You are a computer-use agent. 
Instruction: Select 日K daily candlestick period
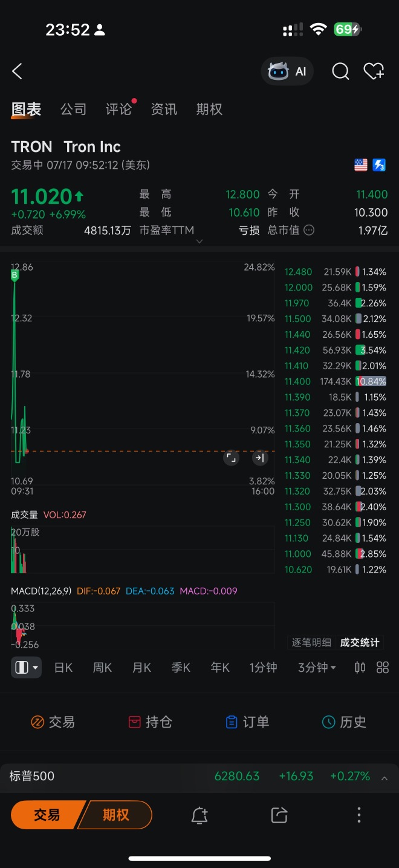click(x=63, y=668)
